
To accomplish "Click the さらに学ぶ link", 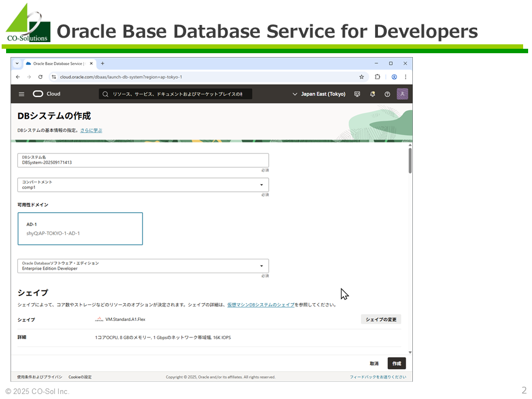I will pos(91,130).
